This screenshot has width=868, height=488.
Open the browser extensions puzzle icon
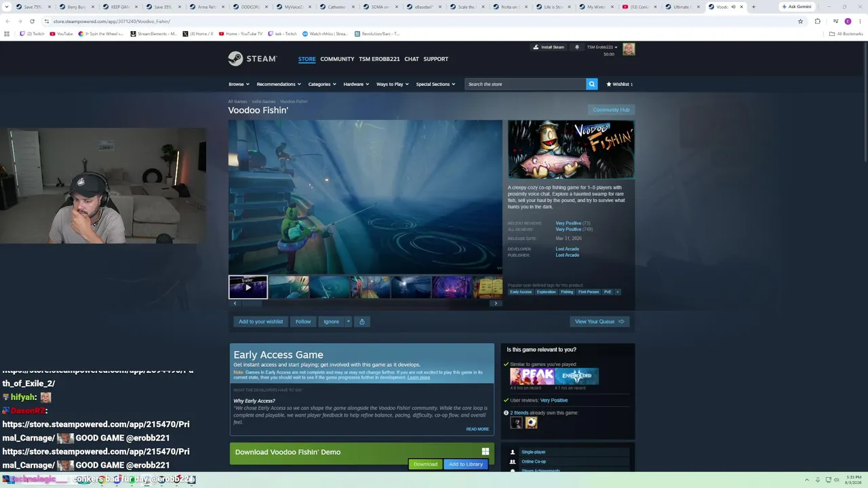pyautogui.click(x=817, y=21)
